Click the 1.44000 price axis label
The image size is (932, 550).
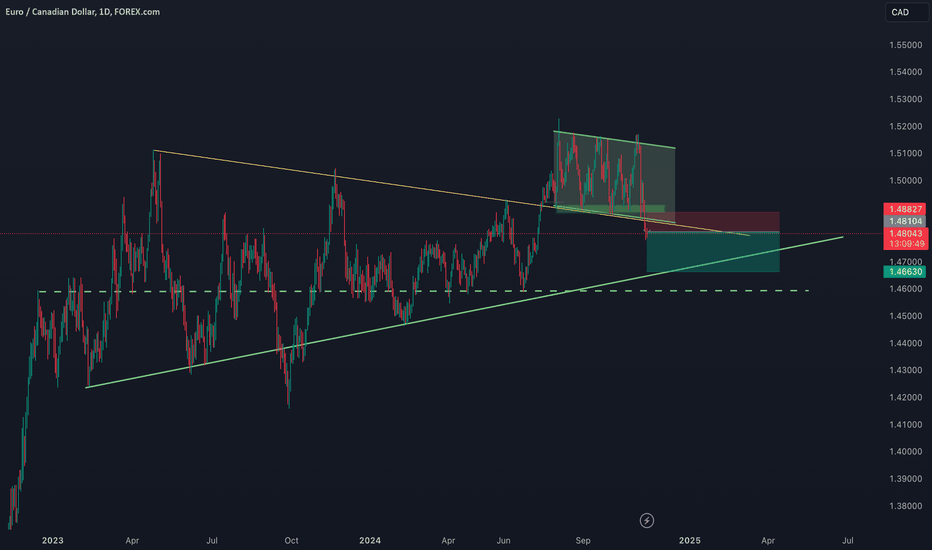click(x=906, y=344)
